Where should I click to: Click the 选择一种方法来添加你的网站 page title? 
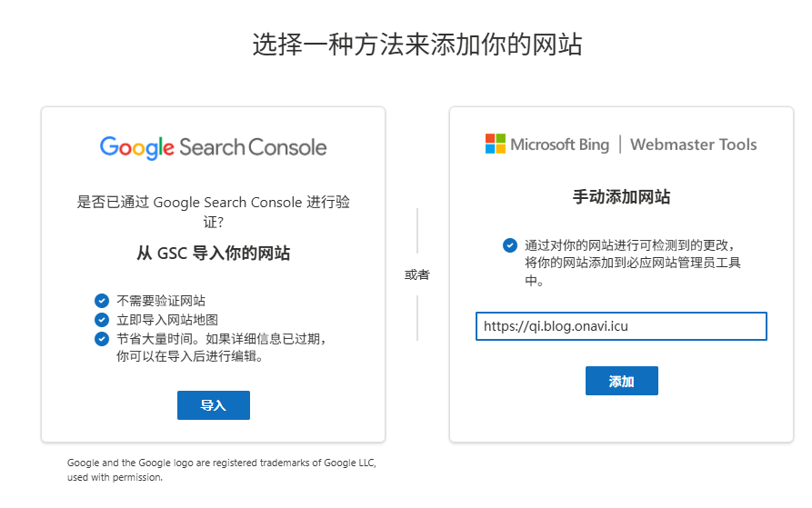coord(417,45)
